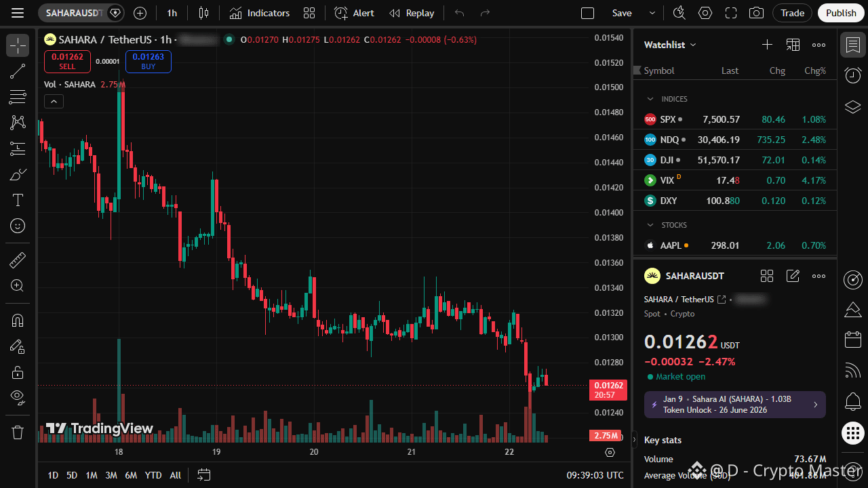The image size is (868, 488).
Task: Open indicator templates grid
Action: pos(309,13)
